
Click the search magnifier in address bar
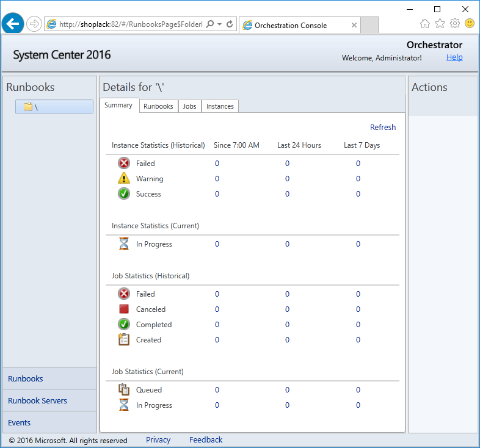point(209,24)
